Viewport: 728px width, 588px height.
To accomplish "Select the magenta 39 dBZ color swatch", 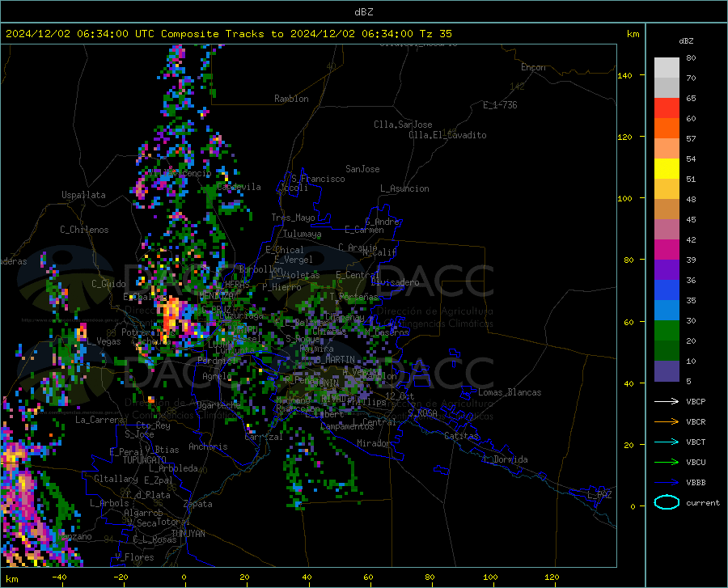I will [x=667, y=250].
